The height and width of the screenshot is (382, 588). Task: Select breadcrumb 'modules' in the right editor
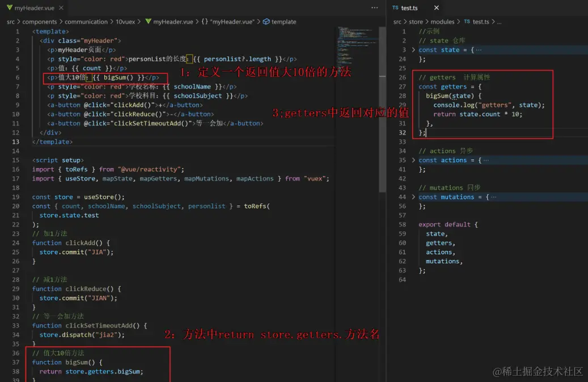click(442, 22)
